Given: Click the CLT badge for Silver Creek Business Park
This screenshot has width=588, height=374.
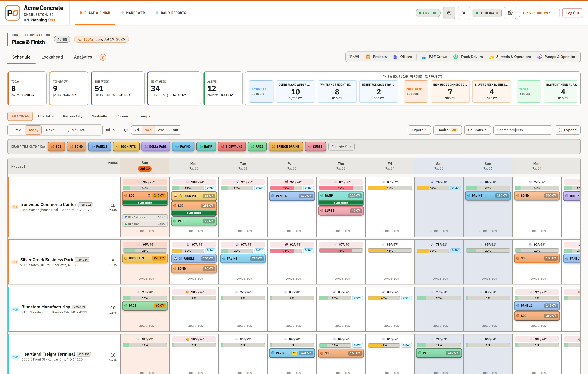Looking at the screenshot, I should pos(15,262).
